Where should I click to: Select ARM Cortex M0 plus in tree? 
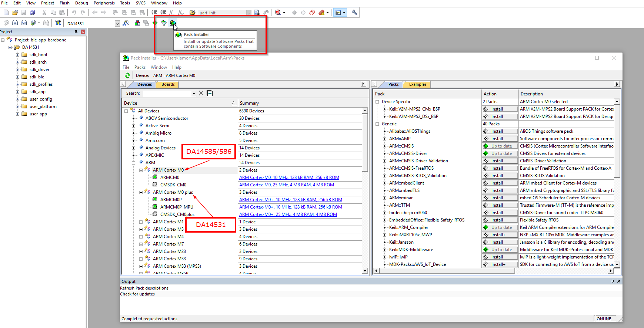pyautogui.click(x=173, y=192)
